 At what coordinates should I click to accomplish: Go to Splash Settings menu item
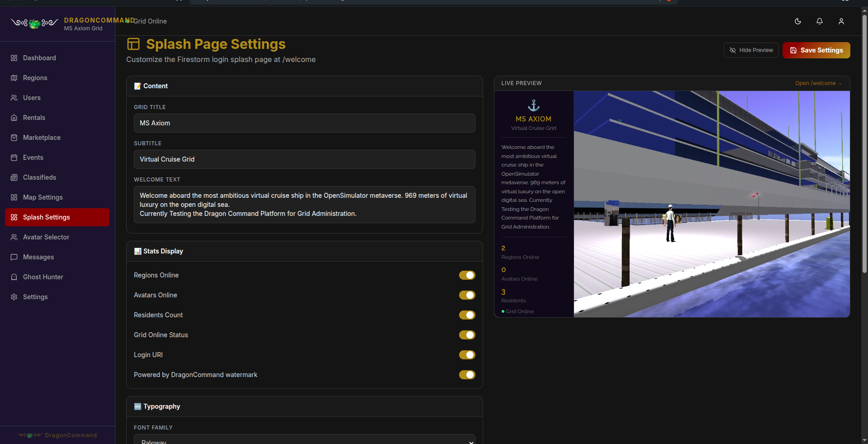click(x=57, y=217)
